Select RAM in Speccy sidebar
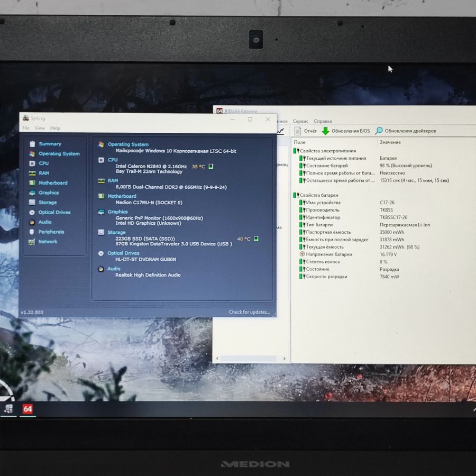Screen dimensions: 476x476 pos(44,173)
